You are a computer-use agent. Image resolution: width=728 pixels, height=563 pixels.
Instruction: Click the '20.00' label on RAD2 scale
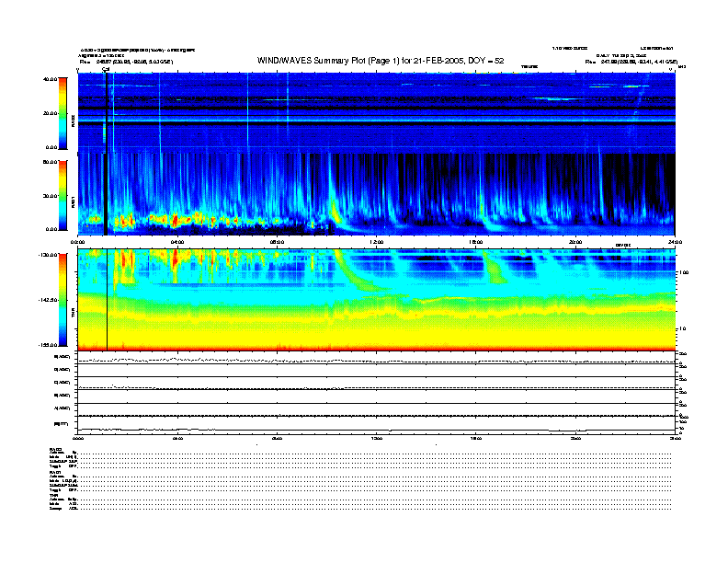tap(50, 113)
